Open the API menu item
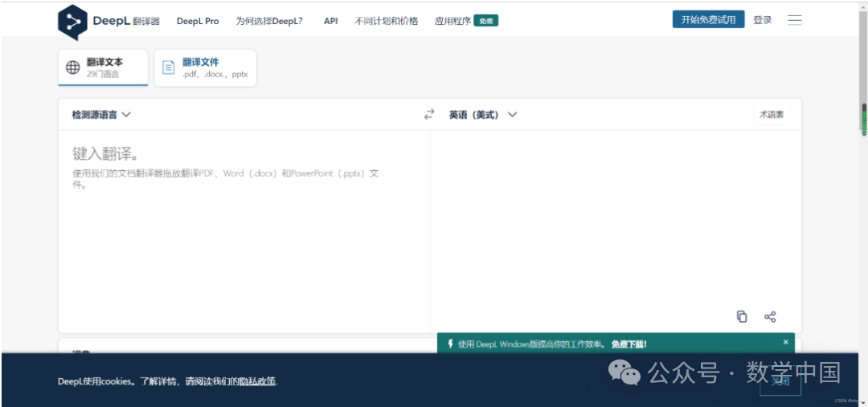Screen dimensions: 868x407 pos(330,21)
